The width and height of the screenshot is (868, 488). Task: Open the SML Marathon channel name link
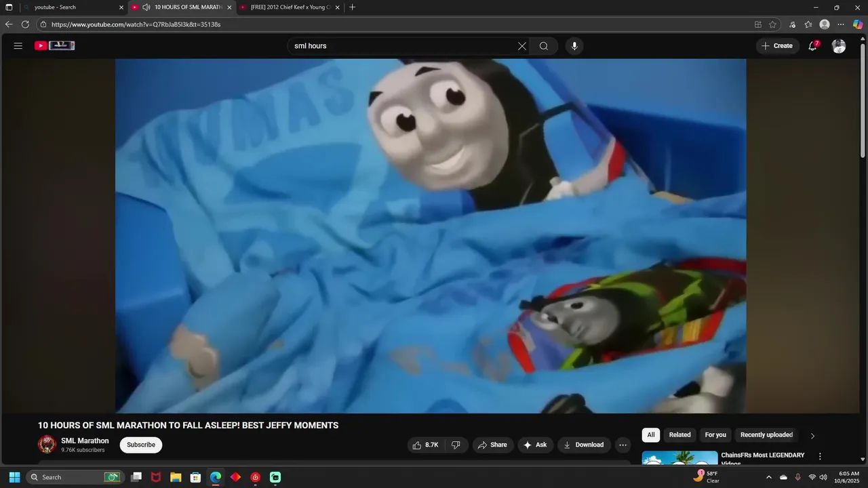pyautogui.click(x=85, y=441)
